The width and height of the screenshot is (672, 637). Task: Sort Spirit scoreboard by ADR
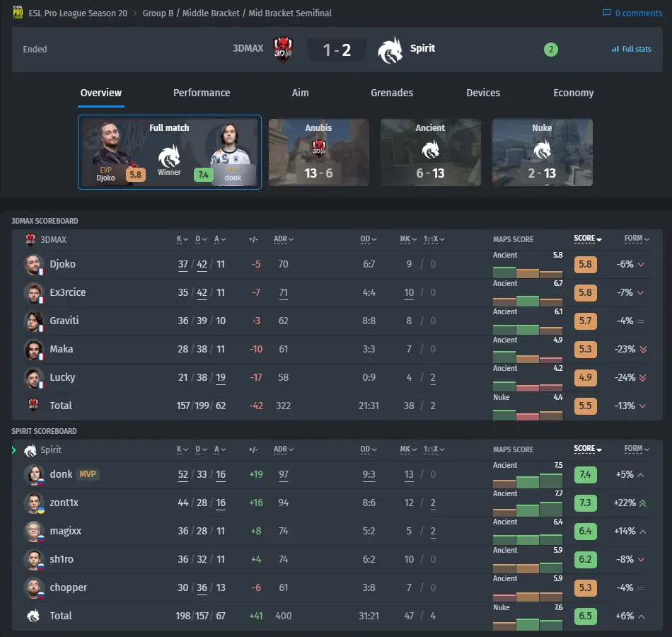(283, 449)
